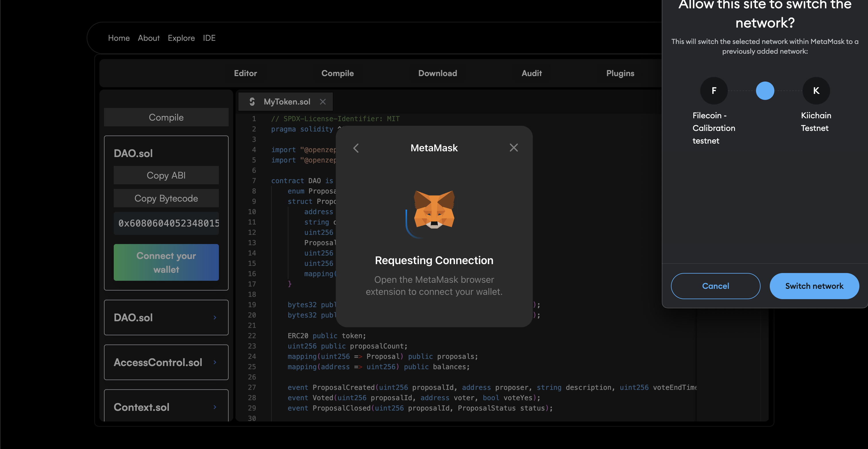Click the Copy ABI button
This screenshot has height=449, width=868.
coord(166,175)
